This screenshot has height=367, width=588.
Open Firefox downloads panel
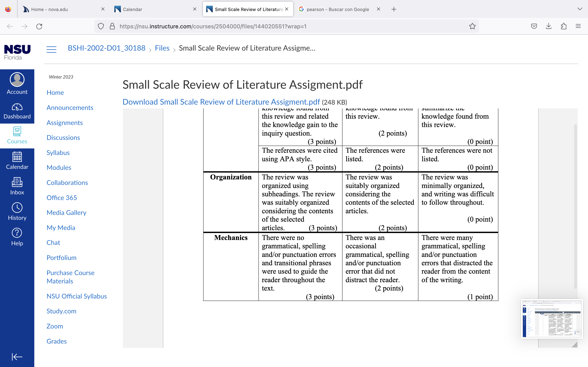[x=549, y=26]
